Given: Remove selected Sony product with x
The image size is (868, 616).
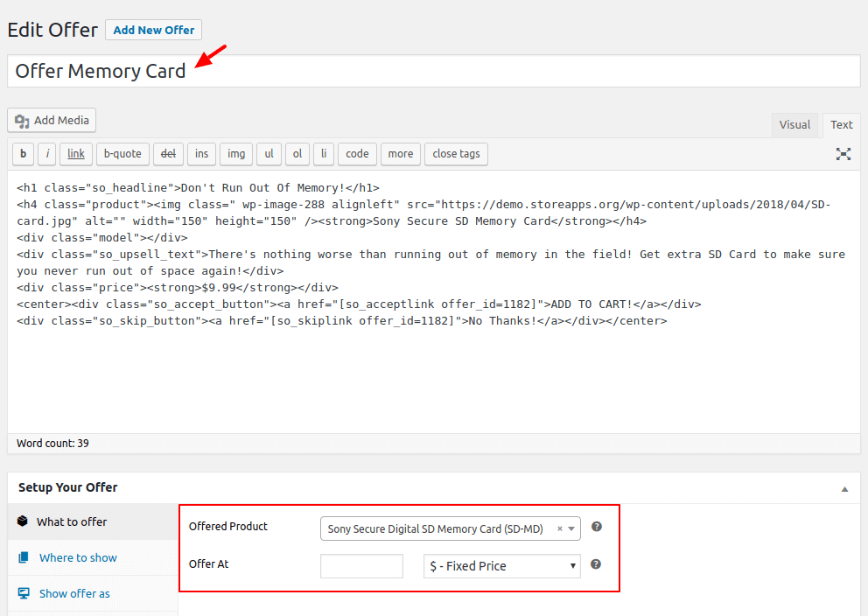Looking at the screenshot, I should tap(560, 528).
